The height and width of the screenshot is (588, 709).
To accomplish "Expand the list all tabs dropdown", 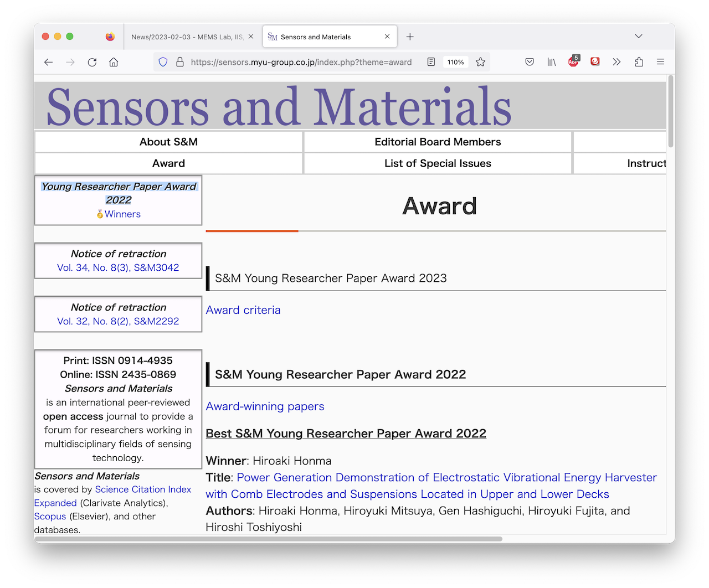I will click(639, 36).
